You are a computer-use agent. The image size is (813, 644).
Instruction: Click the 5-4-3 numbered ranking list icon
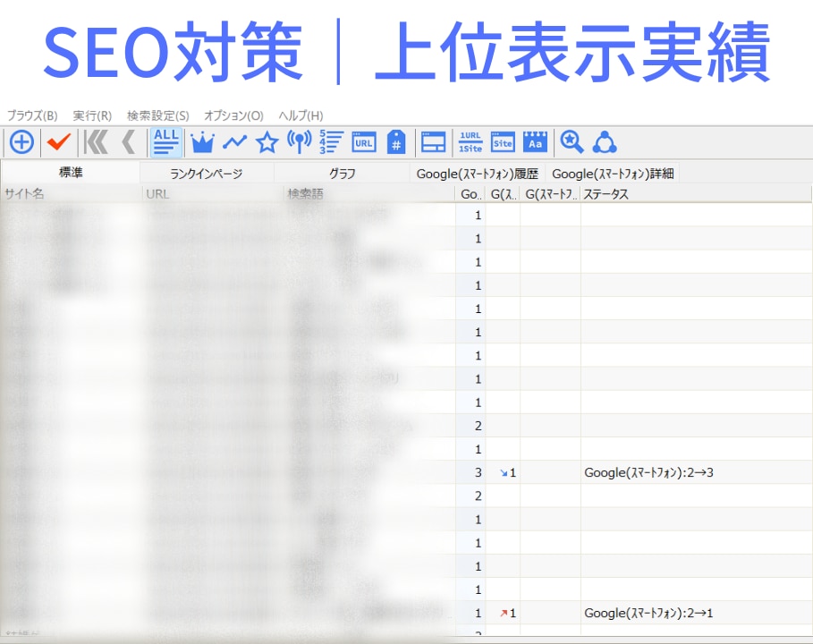(331, 142)
